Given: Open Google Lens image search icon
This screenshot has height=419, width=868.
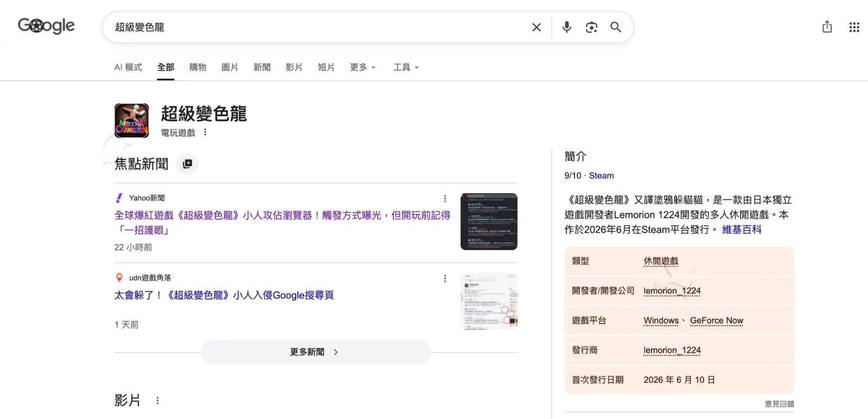Looking at the screenshot, I should 591,27.
